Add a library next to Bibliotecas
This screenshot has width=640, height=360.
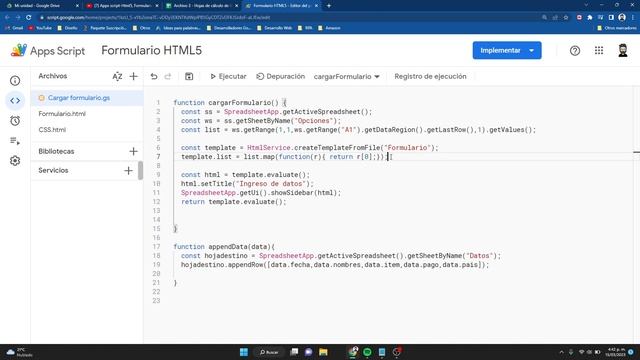pyautogui.click(x=133, y=151)
